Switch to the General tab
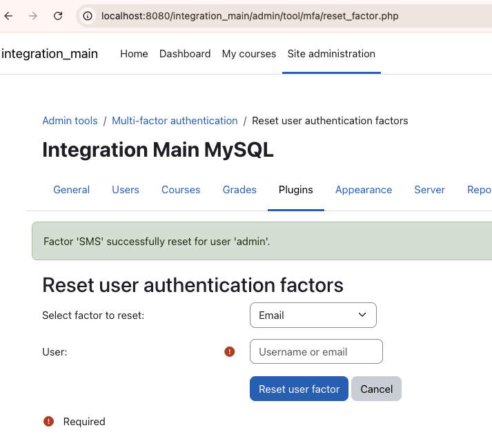This screenshot has width=492, height=448. click(72, 190)
